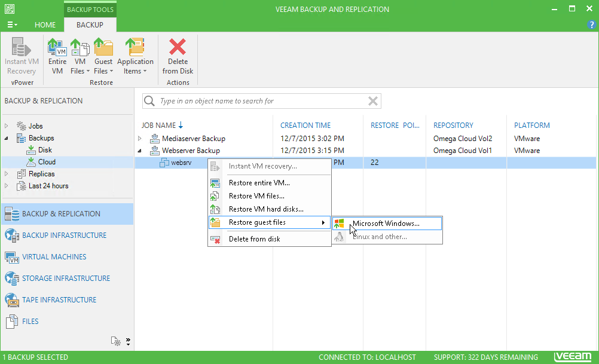Click the Webserver Backup job icon
The width and height of the screenshot is (599, 364).
154,151
